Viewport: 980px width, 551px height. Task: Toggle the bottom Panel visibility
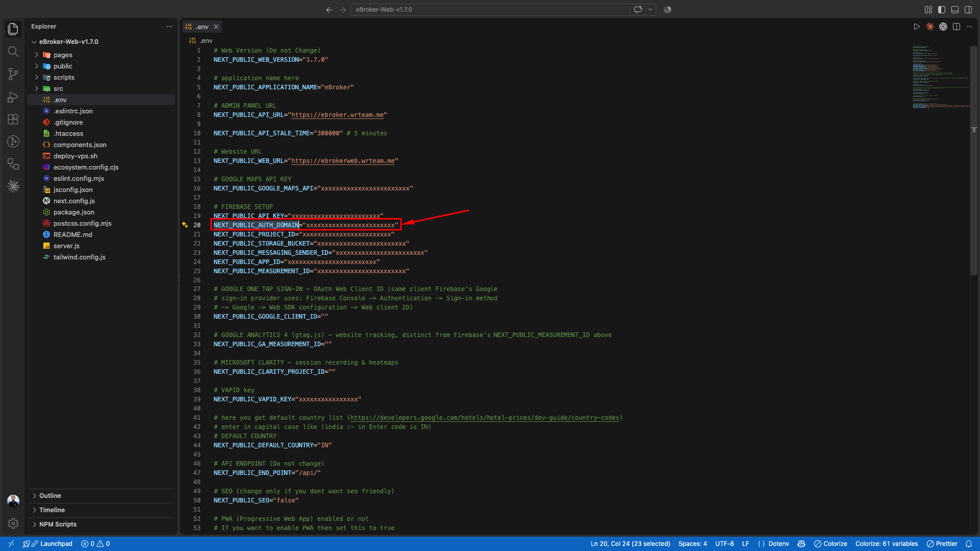pos(955,10)
